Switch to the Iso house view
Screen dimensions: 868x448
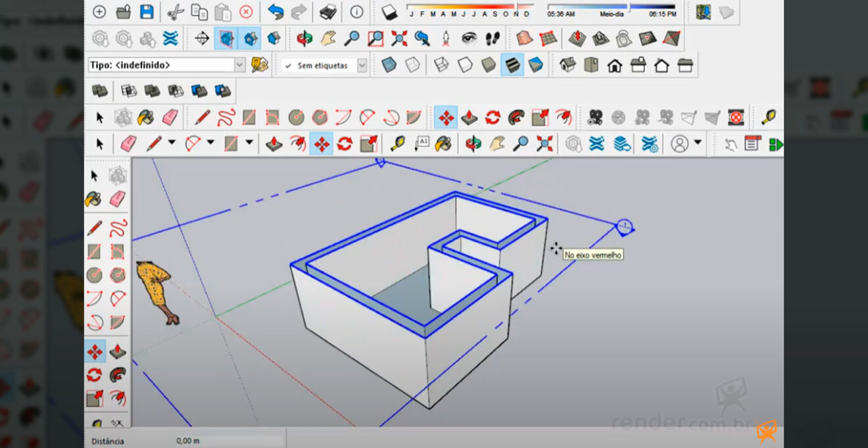pyautogui.click(x=567, y=65)
